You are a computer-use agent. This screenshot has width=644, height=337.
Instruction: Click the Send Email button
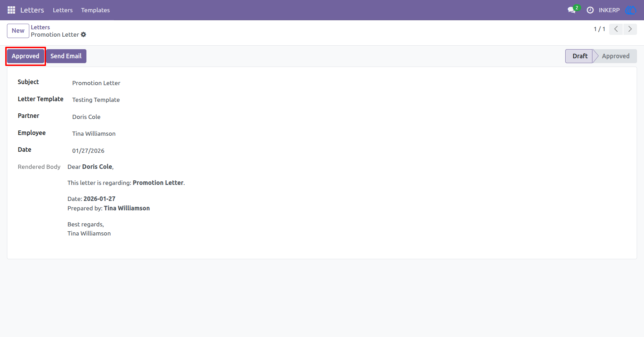[x=66, y=56]
